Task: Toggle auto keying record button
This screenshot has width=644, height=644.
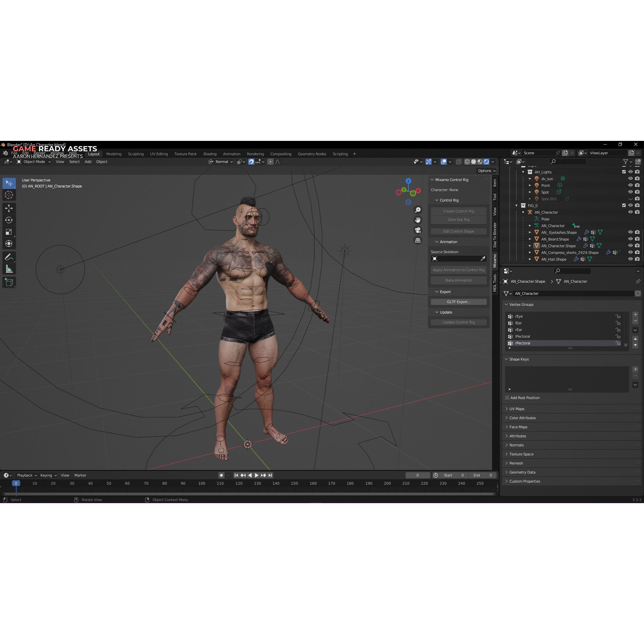Action: tap(221, 475)
